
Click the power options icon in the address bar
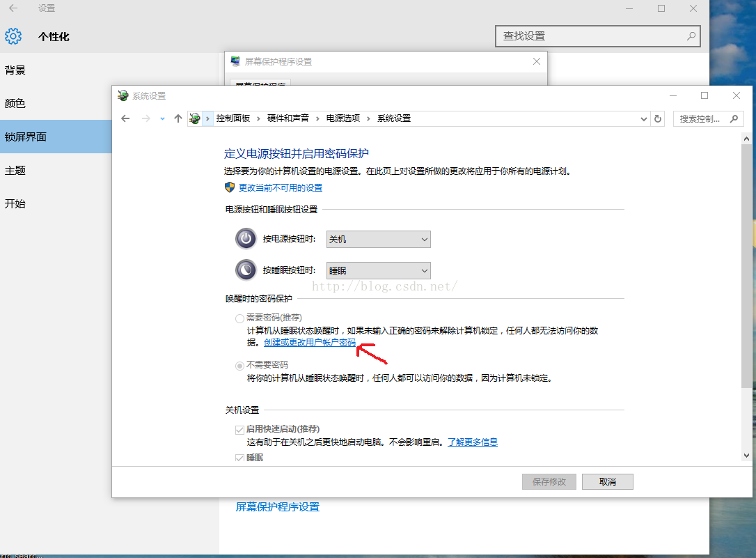(195, 118)
